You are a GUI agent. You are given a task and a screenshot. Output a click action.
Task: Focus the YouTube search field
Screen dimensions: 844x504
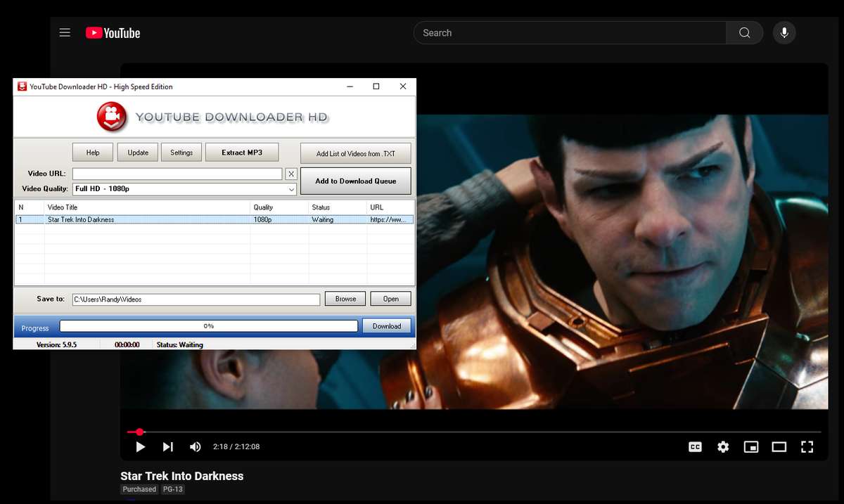(570, 33)
